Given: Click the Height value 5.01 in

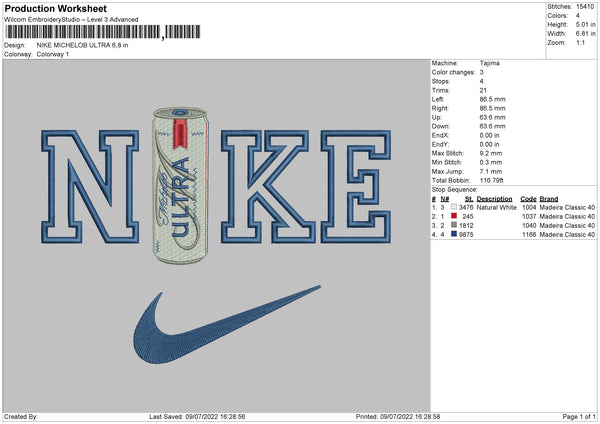Looking at the screenshot, I should coord(585,24).
